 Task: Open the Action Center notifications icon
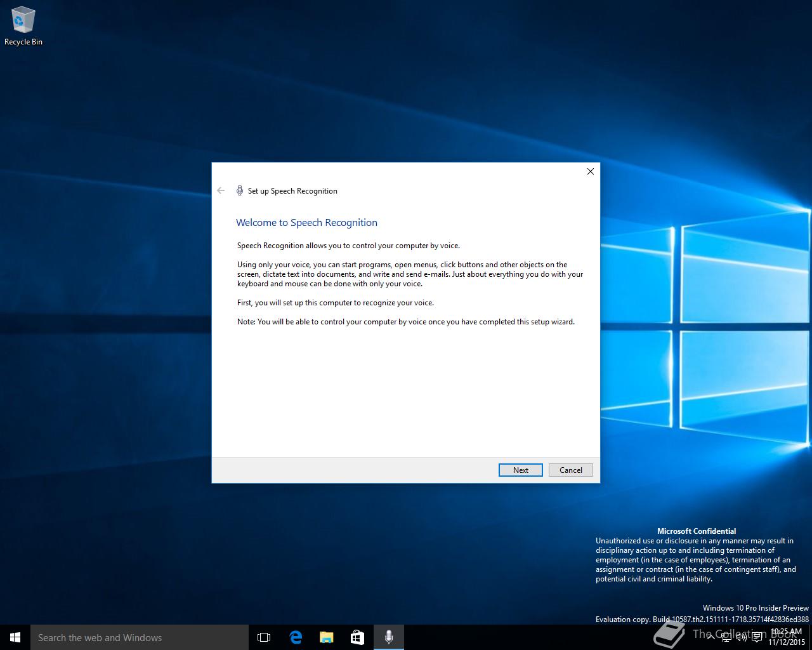tap(757, 637)
